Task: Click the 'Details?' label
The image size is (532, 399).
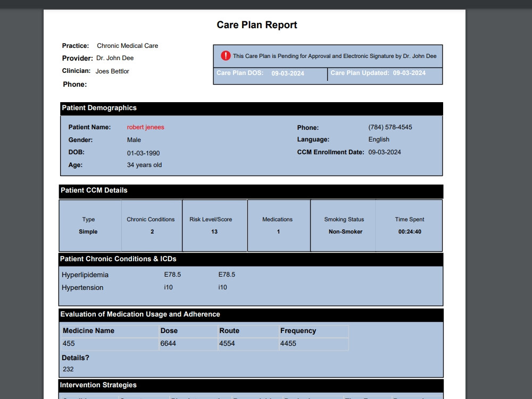Action: [x=76, y=358]
